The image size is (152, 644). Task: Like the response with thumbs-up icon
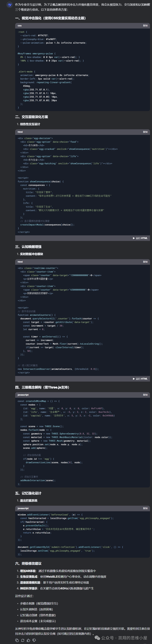point(29,640)
